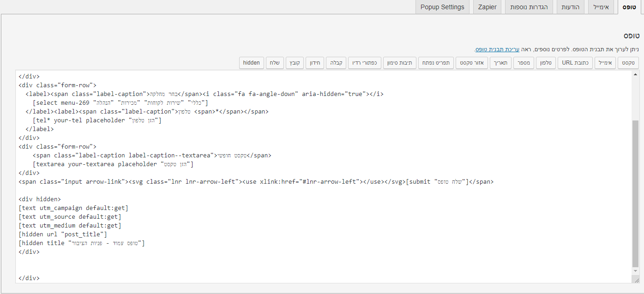The image size is (644, 294).
Task: Click the [tel* your-tel placeholder] line
Action: coord(97,120)
